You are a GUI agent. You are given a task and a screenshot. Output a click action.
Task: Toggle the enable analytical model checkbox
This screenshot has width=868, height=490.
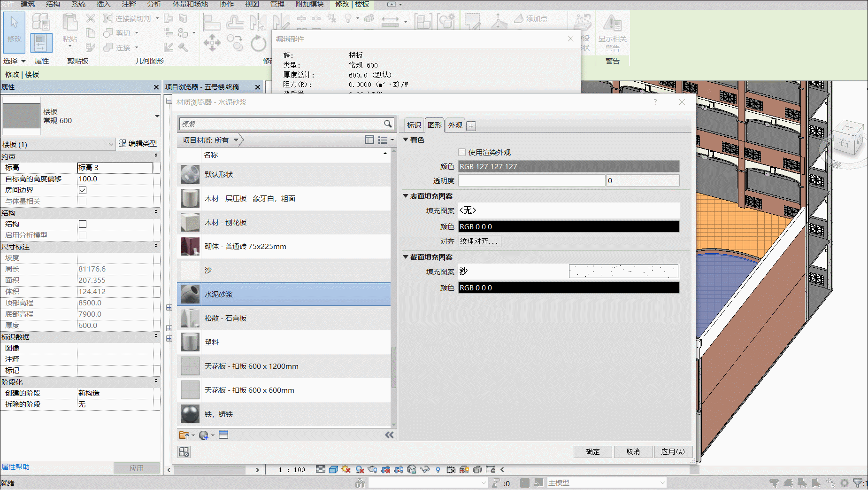pos(83,235)
